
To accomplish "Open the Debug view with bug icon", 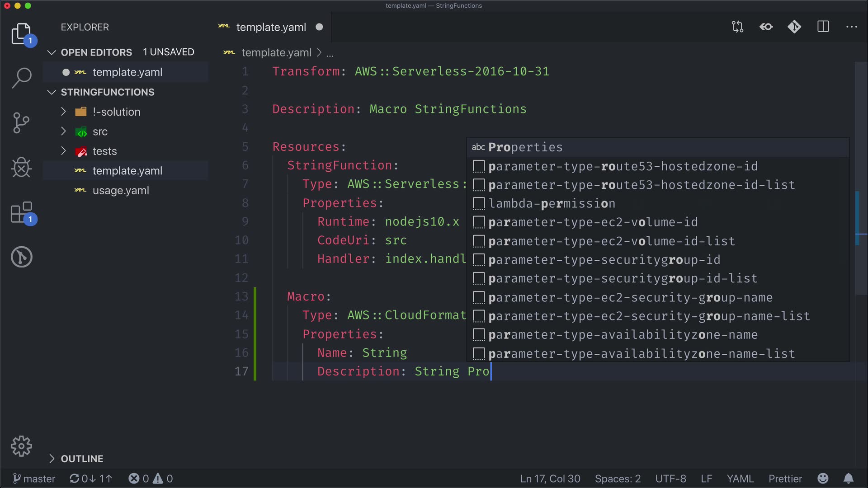I will (x=21, y=168).
